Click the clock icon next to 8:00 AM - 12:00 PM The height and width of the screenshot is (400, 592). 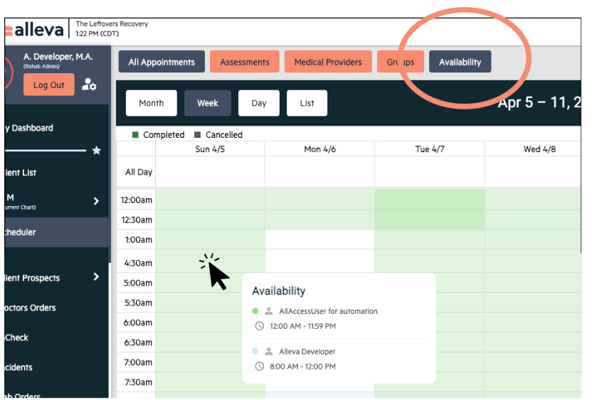click(x=259, y=366)
